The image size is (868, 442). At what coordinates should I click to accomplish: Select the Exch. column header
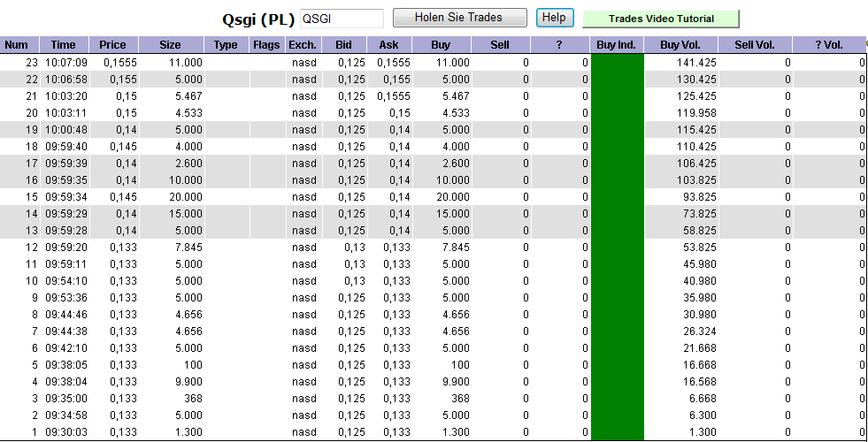[x=302, y=45]
